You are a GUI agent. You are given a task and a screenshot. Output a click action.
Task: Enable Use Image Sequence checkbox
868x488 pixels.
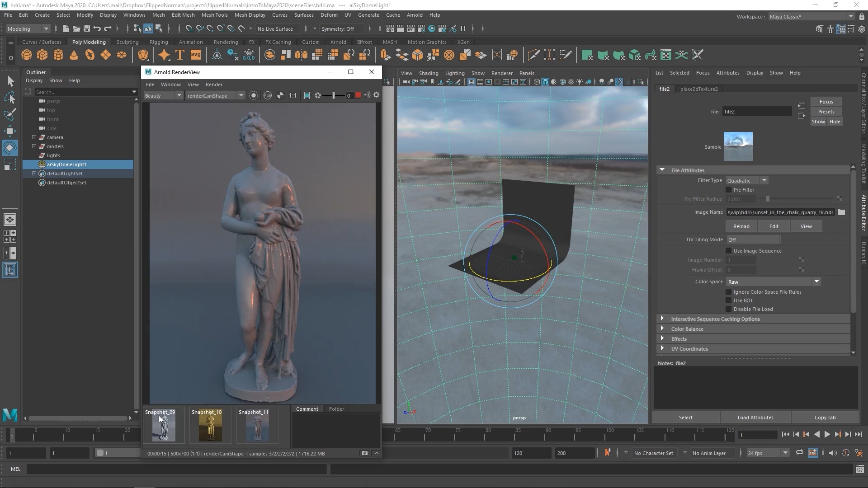coord(728,251)
